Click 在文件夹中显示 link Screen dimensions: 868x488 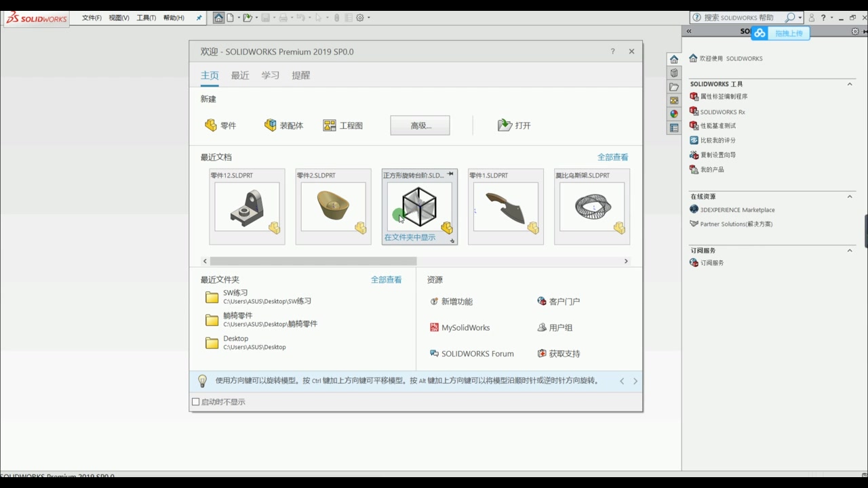click(x=410, y=237)
